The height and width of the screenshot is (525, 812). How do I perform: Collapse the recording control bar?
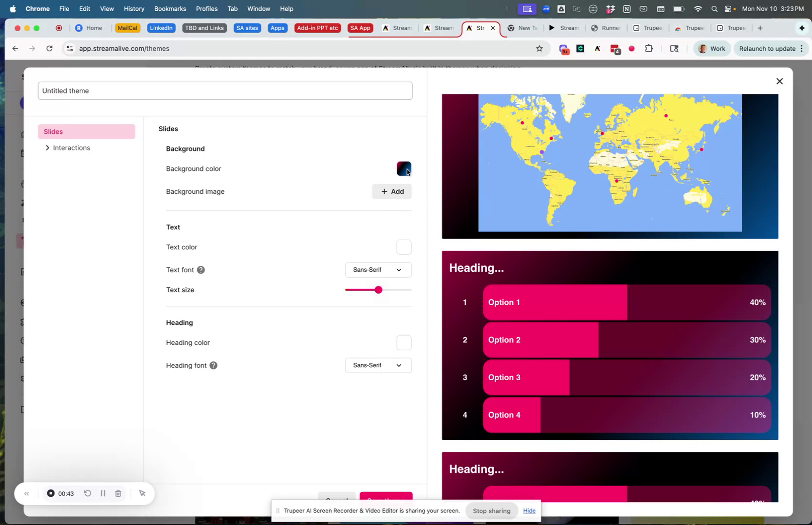27,493
